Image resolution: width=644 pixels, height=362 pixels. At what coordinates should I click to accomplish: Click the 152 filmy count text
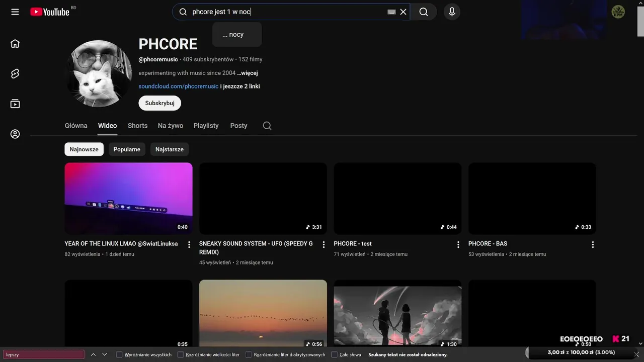pos(250,59)
